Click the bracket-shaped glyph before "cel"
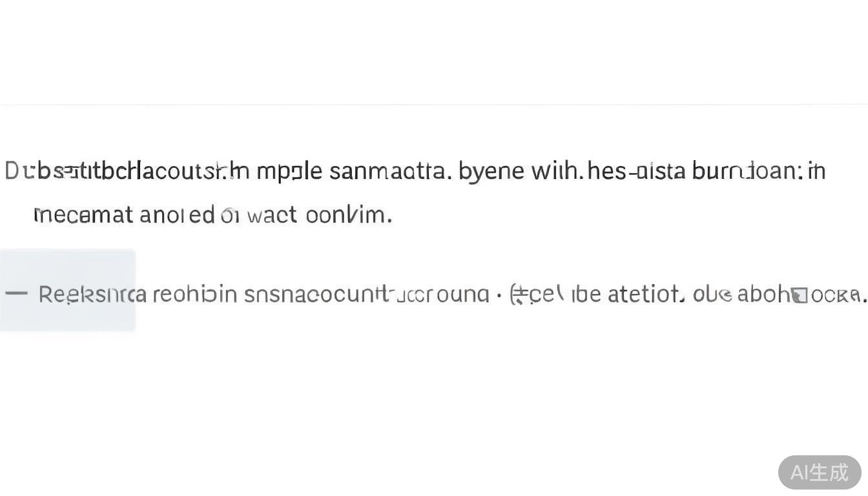The image size is (868, 496). 516,294
